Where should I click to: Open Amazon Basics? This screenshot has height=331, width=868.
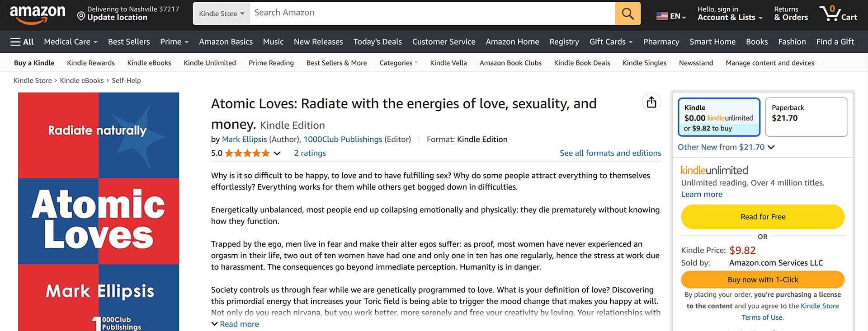(226, 42)
